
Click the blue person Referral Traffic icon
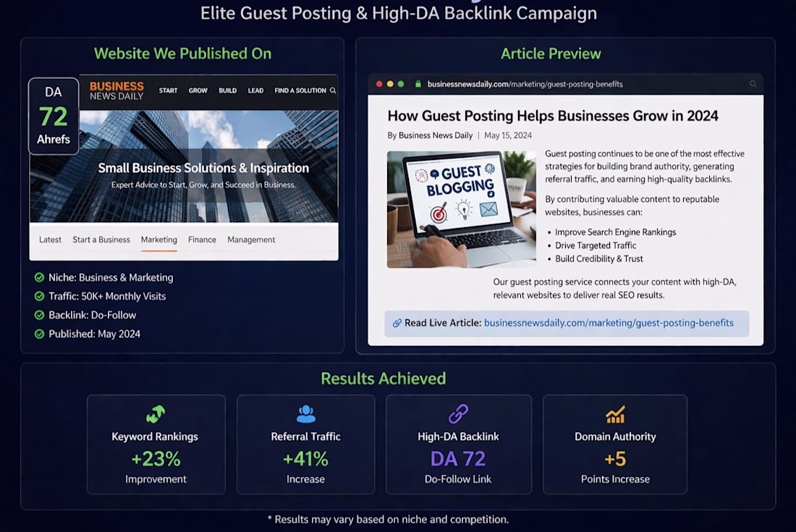coord(305,414)
